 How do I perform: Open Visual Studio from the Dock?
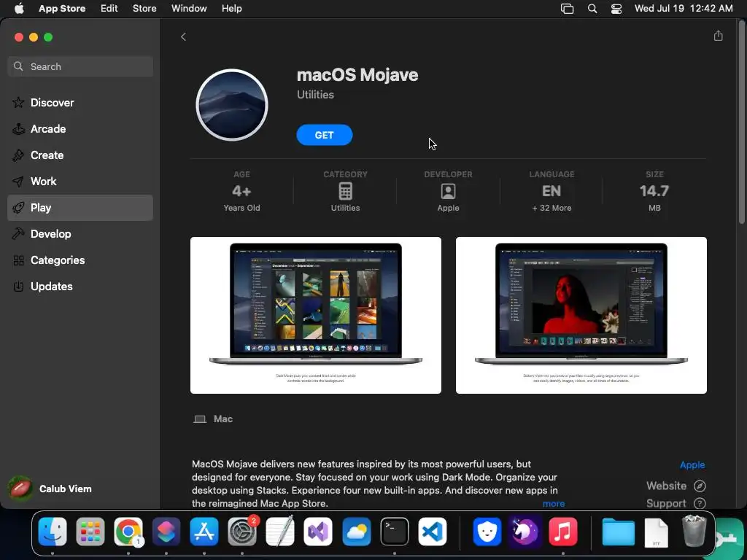coord(318,532)
